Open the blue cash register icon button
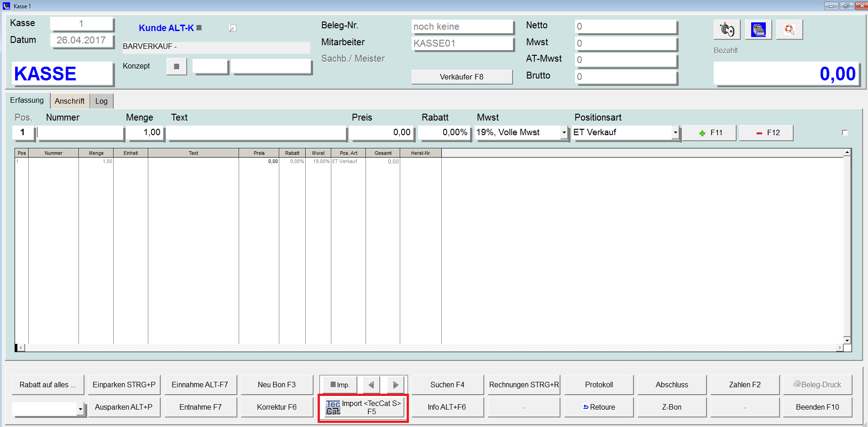The image size is (868, 427). 758,30
